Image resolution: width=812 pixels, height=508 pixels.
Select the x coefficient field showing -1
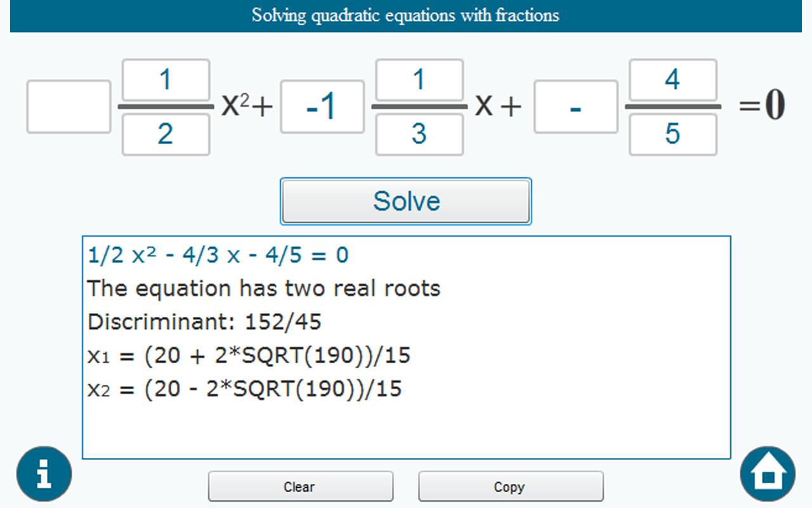pos(322,107)
